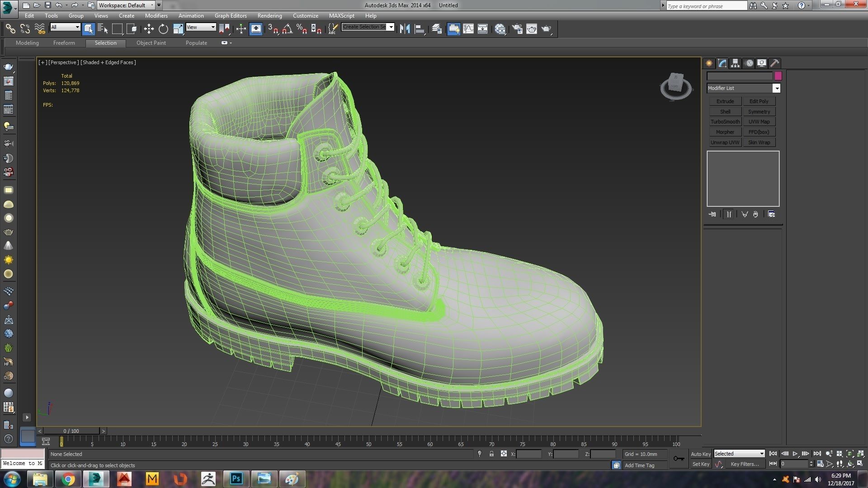This screenshot has width=868, height=488.
Task: Open the MAXScript menu
Action: 341,15
